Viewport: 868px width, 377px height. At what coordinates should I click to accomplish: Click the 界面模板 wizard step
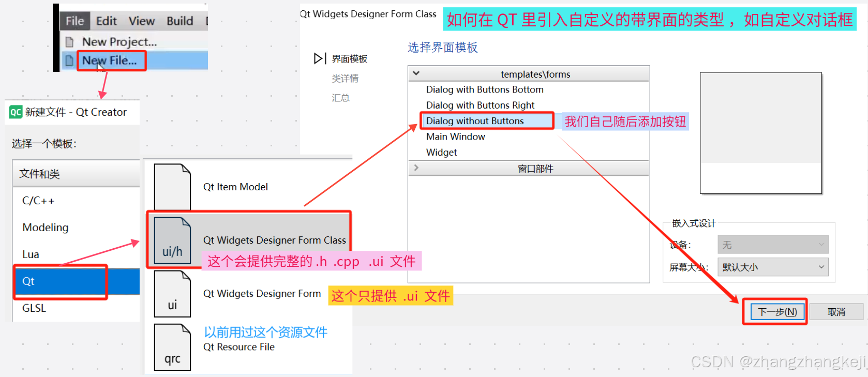tap(349, 59)
